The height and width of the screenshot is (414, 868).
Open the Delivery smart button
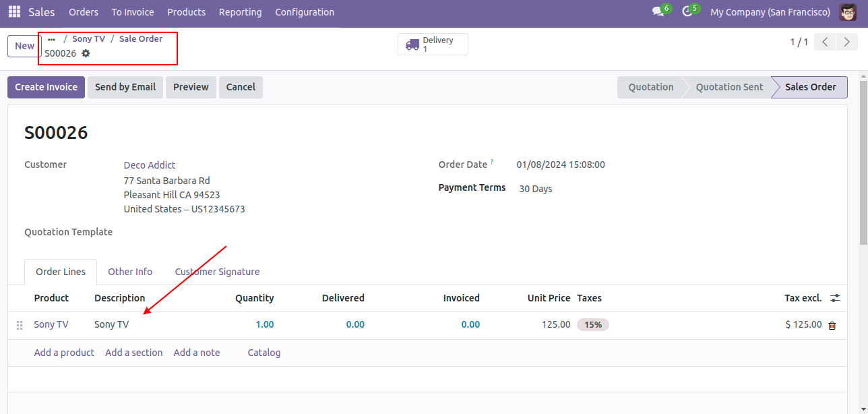[433, 45]
